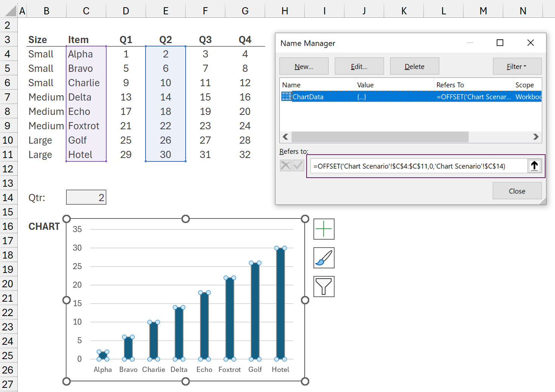Click the collapse dialog arrow in Refers to
This screenshot has height=392, width=555.
(534, 166)
